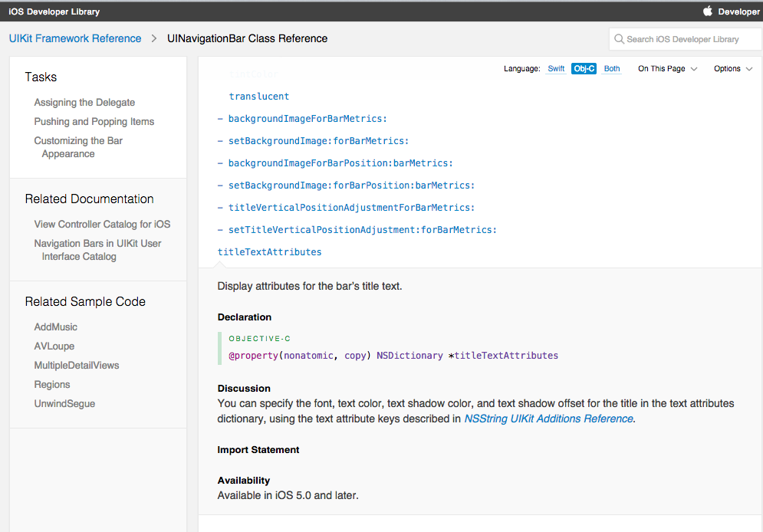Screen dimensions: 763x532
Task: Select Pushing and Popping Items task
Action: (x=94, y=122)
